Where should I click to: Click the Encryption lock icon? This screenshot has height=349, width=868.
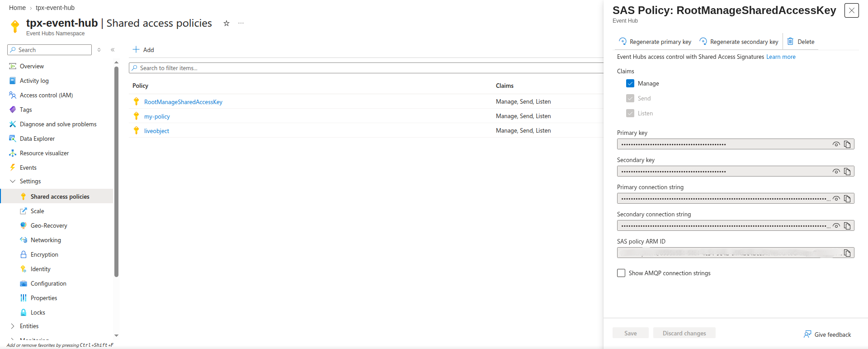pyautogui.click(x=24, y=254)
